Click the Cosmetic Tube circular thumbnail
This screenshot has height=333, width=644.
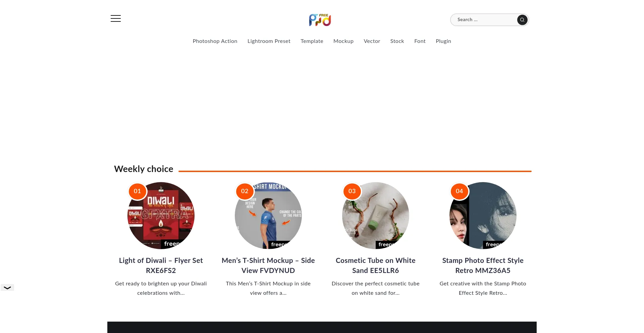point(376,216)
